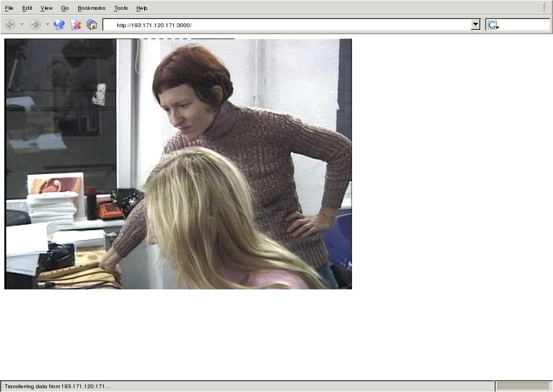
Task: Open the Edit menu
Action: pyautogui.click(x=27, y=8)
